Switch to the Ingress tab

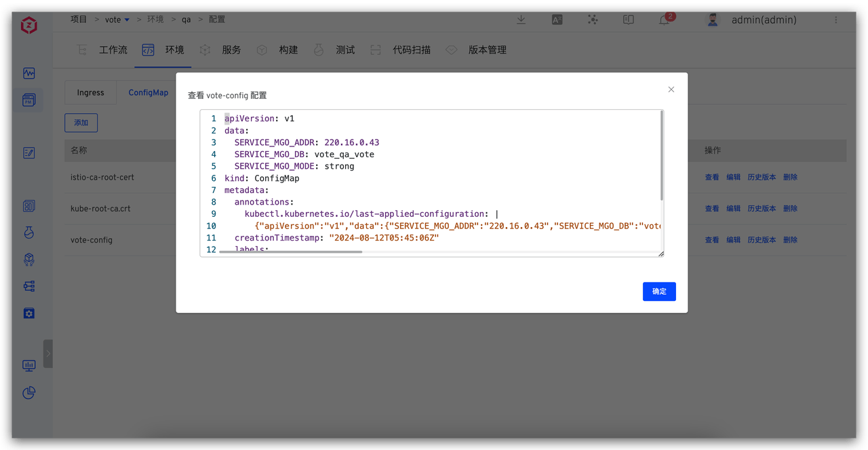click(90, 92)
